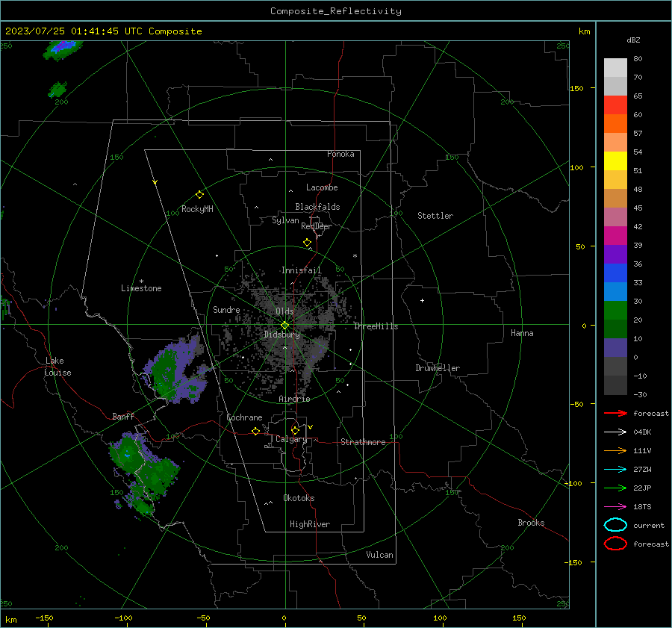The image size is (672, 628).
Task: Click the white asterisk east of Innisfail
Action: (355, 256)
